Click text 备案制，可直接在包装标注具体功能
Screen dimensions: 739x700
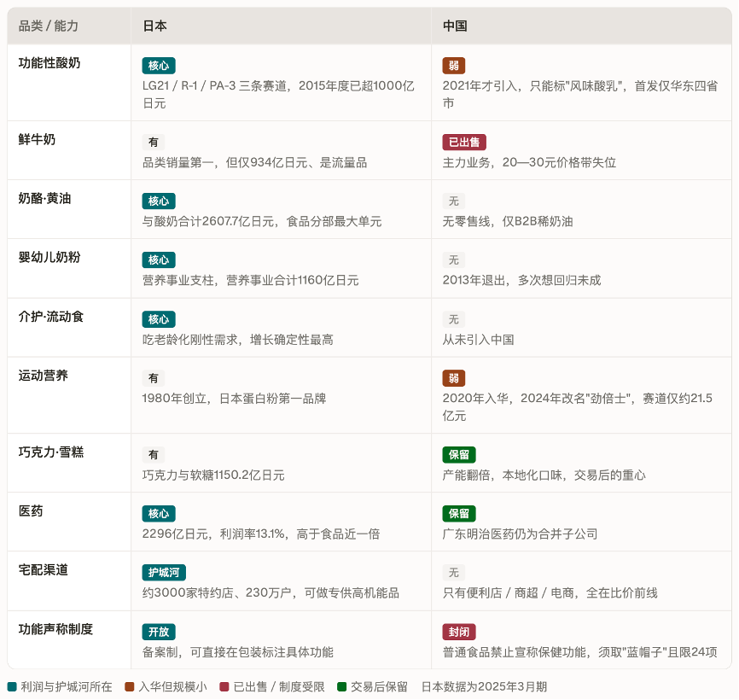pos(238,653)
